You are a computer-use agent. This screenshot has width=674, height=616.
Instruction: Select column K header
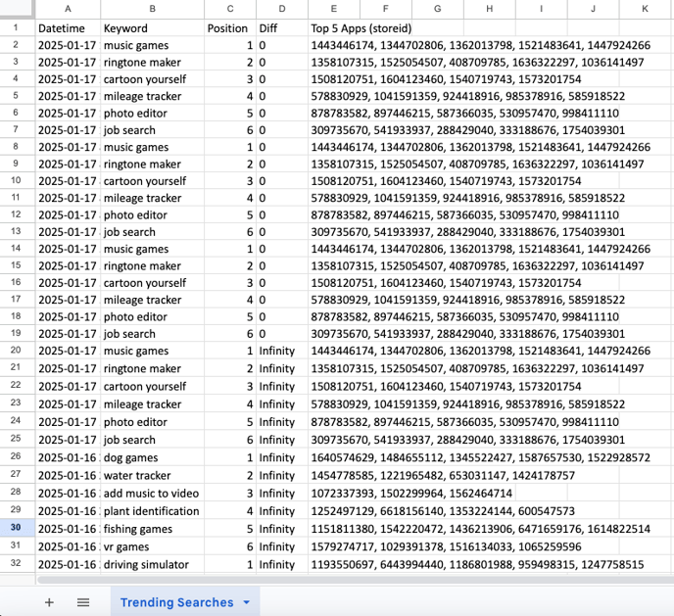coord(646,9)
